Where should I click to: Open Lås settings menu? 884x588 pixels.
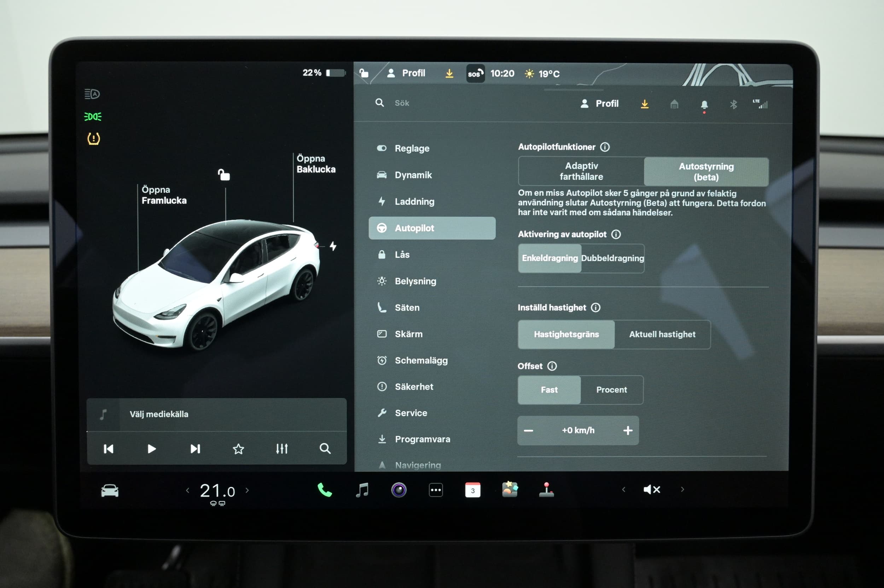click(432, 255)
